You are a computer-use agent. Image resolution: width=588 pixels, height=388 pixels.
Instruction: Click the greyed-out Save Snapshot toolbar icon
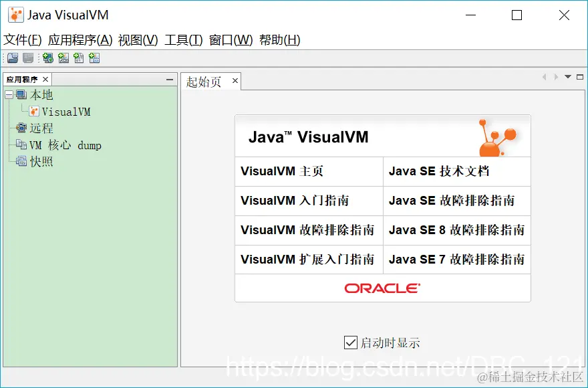(x=28, y=58)
